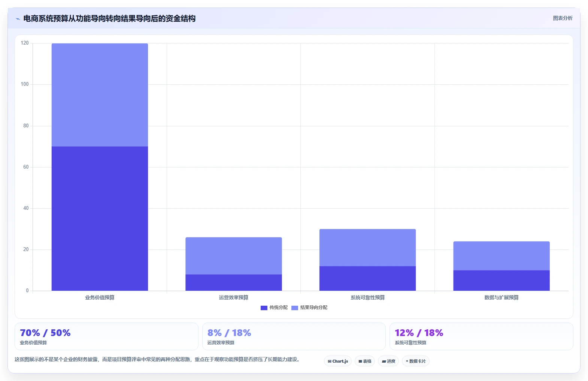
Task: Click the 运营效率预算 caption under 8% / 18%
Action: [221, 343]
